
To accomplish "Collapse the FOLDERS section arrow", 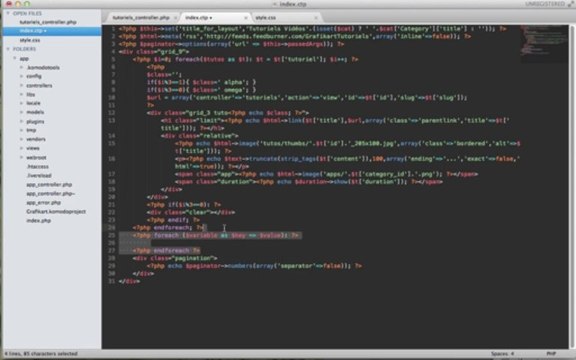I will [8, 49].
